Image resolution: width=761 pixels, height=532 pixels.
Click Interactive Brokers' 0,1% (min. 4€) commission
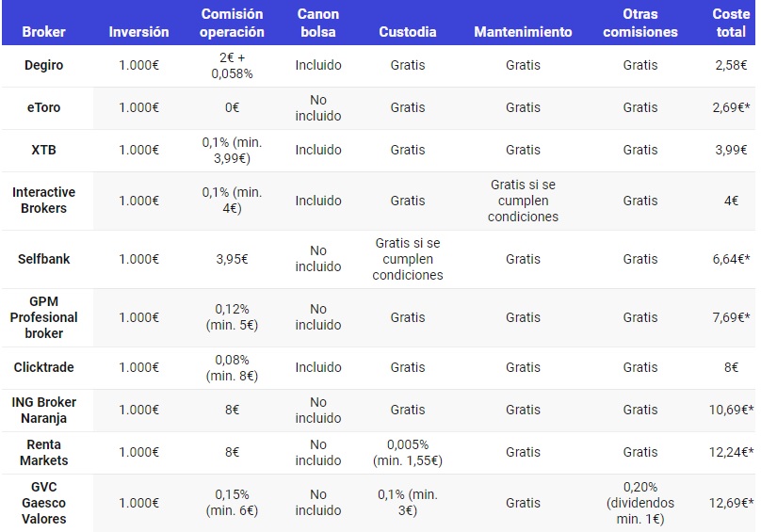coord(232,200)
